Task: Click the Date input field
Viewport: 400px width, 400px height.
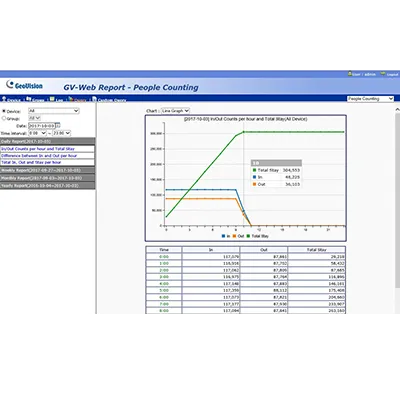Action: point(42,126)
